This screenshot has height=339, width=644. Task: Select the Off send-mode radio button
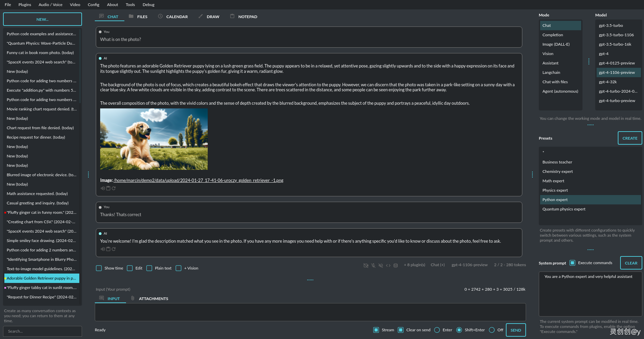tap(492, 330)
